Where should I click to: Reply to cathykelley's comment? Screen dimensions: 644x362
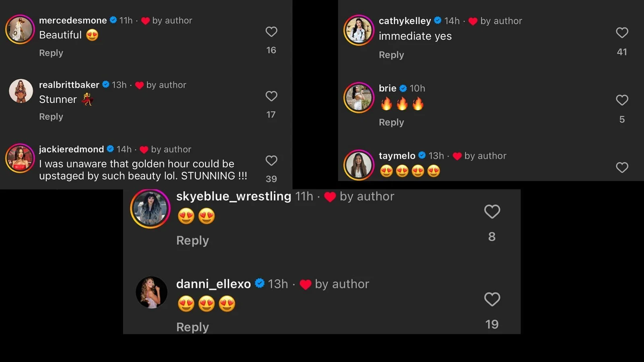point(391,55)
